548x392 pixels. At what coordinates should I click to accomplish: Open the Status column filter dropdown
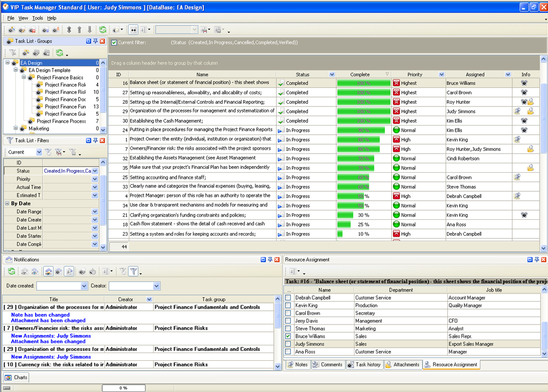click(x=332, y=75)
